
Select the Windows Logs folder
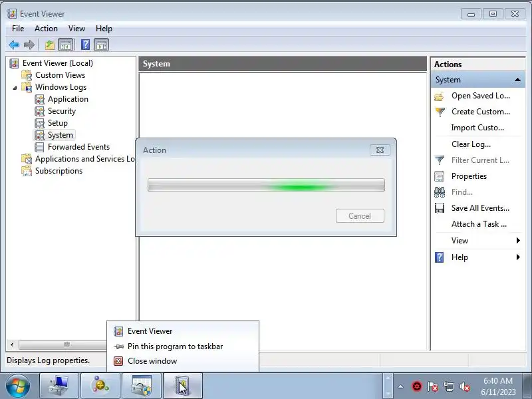61,87
